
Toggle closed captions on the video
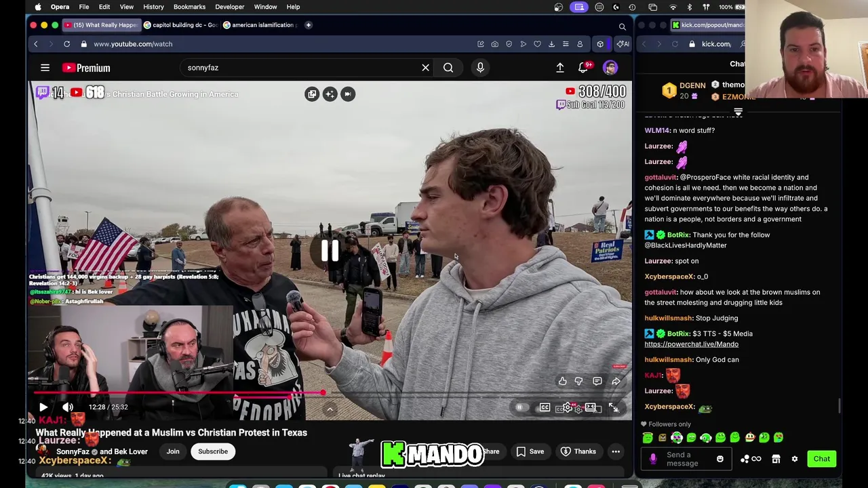545,408
